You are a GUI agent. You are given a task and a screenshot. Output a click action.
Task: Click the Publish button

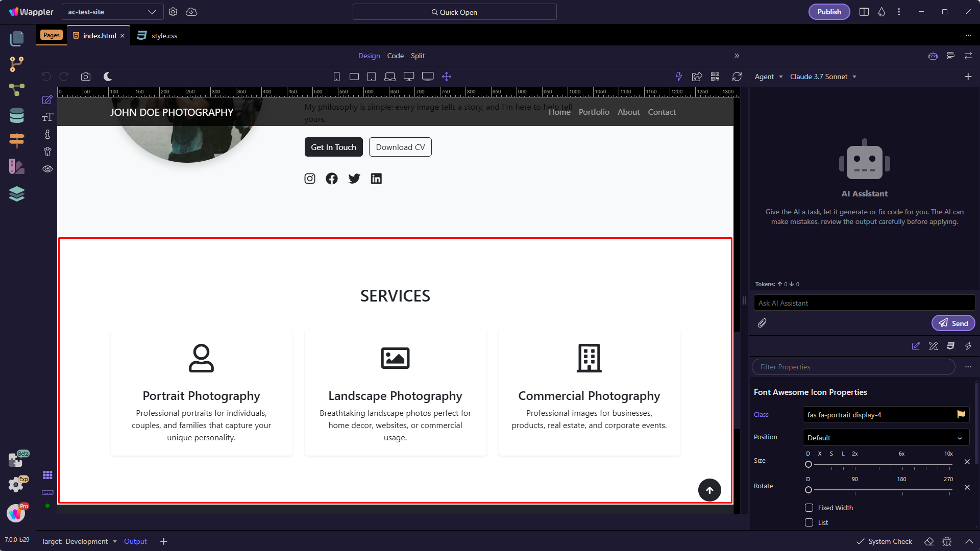tap(829, 12)
